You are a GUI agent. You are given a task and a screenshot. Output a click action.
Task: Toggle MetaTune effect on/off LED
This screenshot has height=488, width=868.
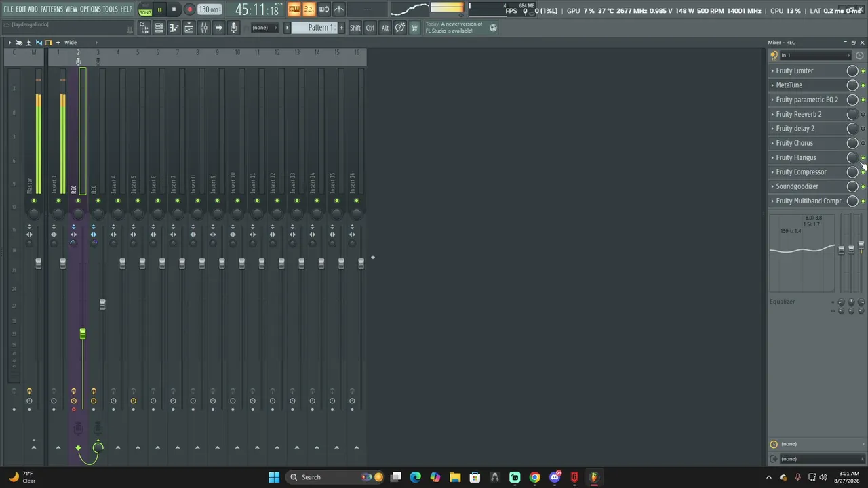(863, 85)
